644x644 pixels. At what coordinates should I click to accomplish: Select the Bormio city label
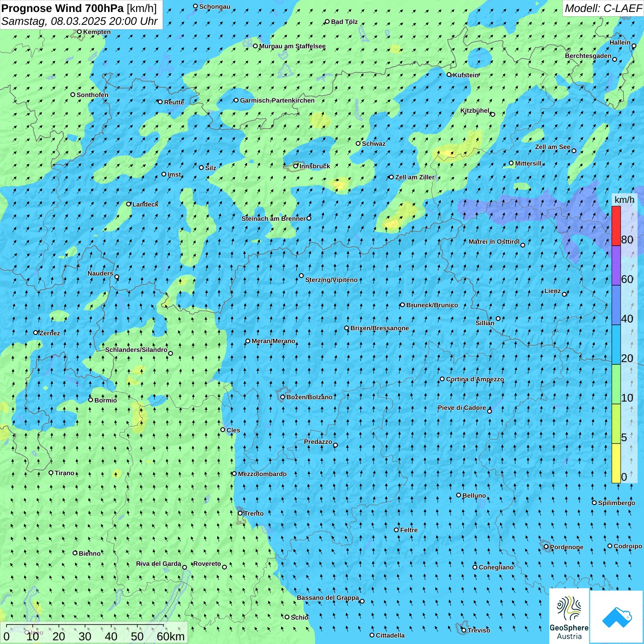point(105,400)
